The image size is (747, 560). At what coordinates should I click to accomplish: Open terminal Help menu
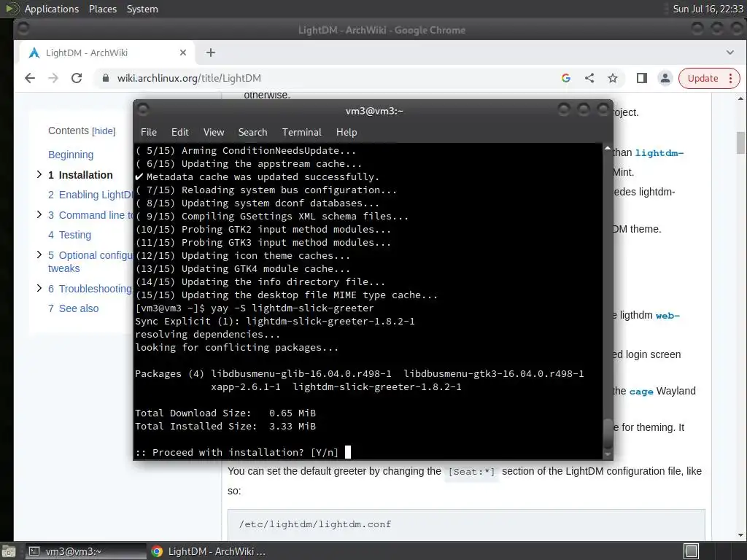click(347, 133)
